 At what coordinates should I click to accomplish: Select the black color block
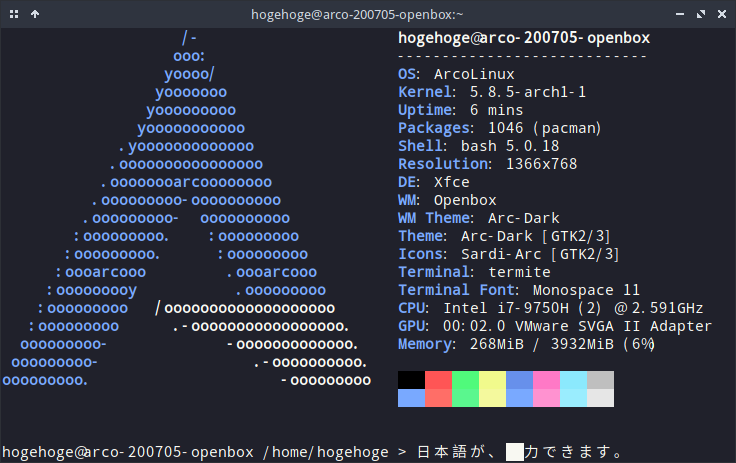411,380
